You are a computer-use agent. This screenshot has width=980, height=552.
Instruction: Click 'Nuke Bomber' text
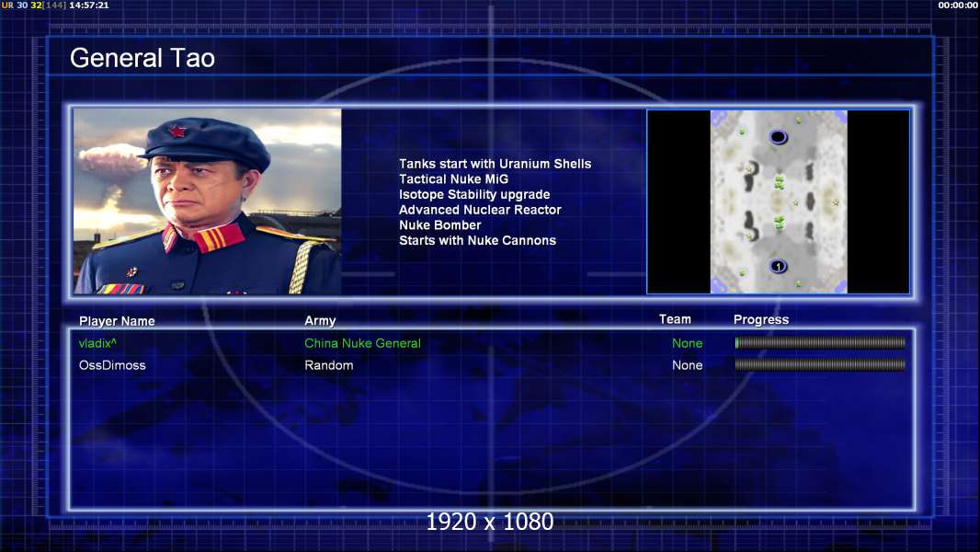(x=440, y=225)
